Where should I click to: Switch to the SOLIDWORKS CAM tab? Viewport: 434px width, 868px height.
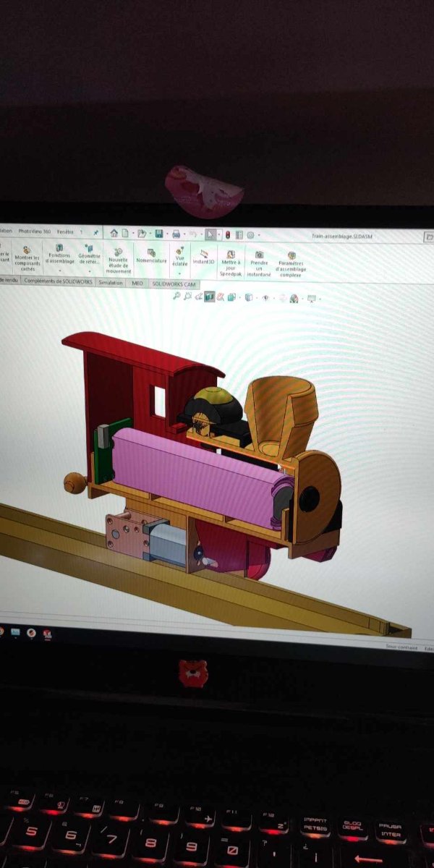coord(174,284)
